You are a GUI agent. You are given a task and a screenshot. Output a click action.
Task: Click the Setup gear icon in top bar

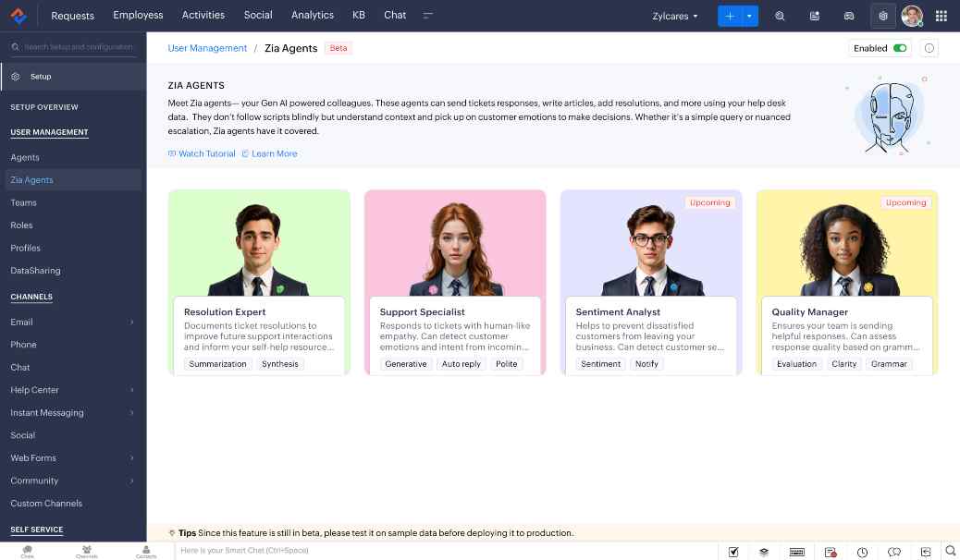point(883,16)
